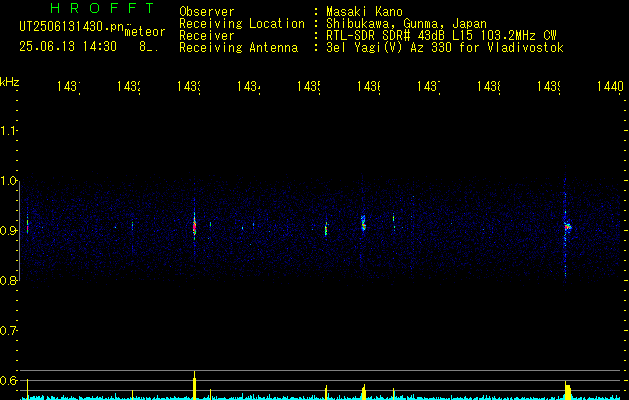The width and height of the screenshot is (629, 400).
Task: Click the 1.1 frequency axis label
Action: (x=8, y=131)
